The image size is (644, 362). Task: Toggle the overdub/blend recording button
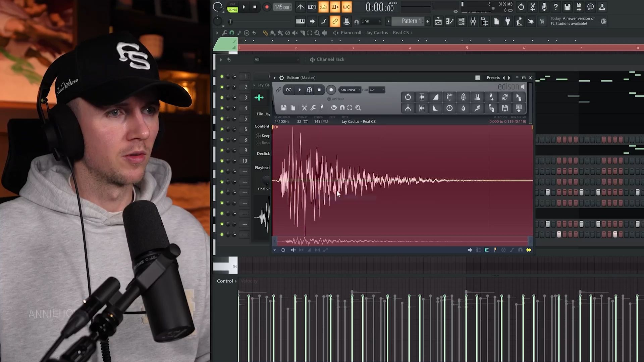[x=335, y=7]
